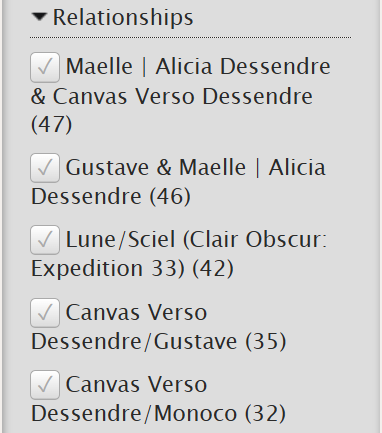Click the (47) count text

coord(51,125)
